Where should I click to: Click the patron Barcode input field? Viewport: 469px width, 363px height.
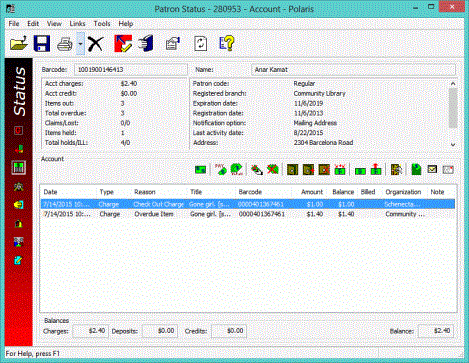pyautogui.click(x=130, y=70)
